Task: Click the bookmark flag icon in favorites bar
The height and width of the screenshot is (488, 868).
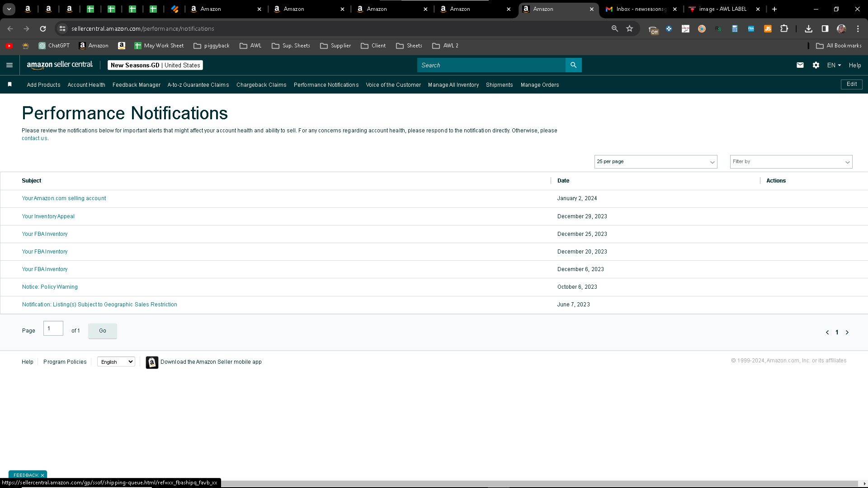Action: pos(10,84)
